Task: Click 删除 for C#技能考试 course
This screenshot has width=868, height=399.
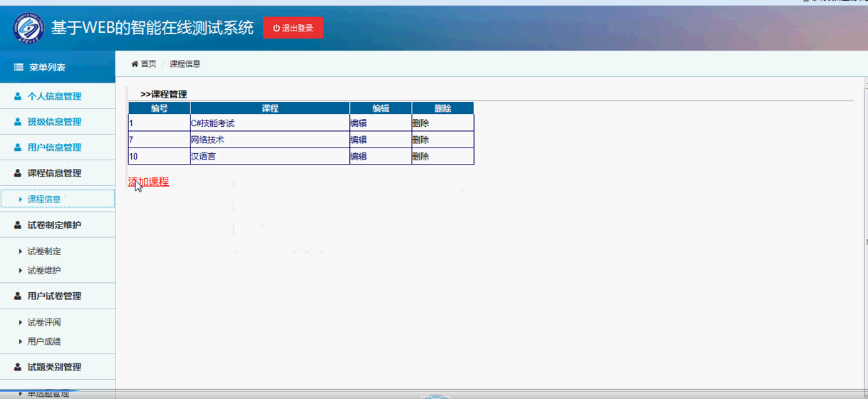Action: click(x=420, y=123)
